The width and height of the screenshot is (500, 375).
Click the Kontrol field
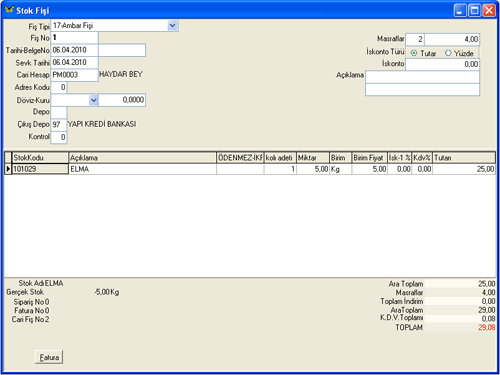(x=59, y=137)
